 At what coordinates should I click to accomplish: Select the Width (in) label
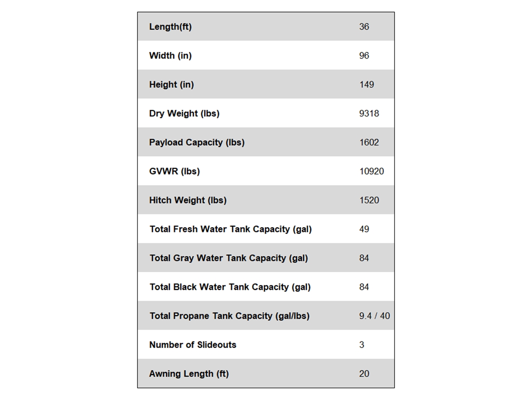(170, 56)
